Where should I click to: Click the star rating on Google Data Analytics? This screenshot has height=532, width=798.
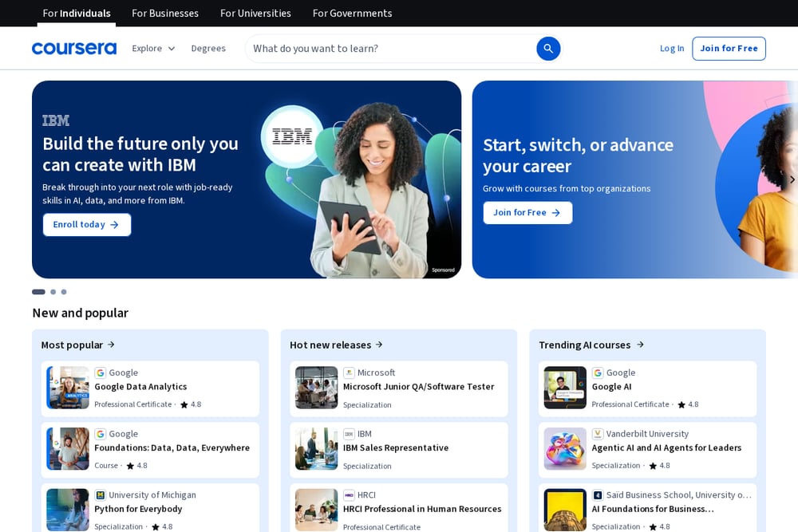click(x=192, y=404)
